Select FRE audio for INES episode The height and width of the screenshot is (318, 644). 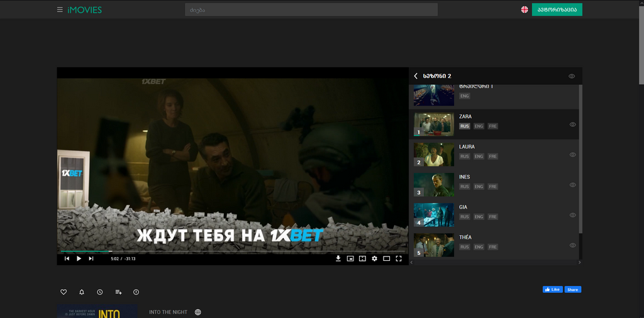(x=493, y=187)
